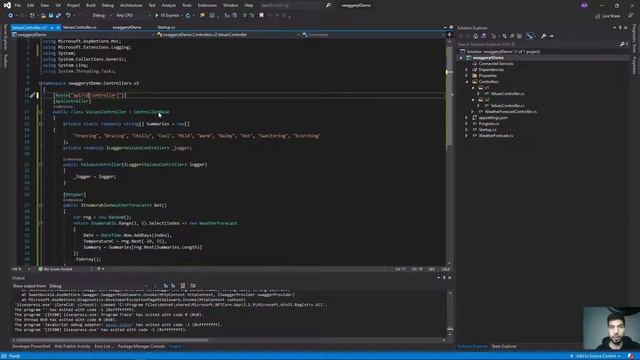Open the Package Manager Console tab
This screenshot has width=640, height=360.
pos(141,347)
